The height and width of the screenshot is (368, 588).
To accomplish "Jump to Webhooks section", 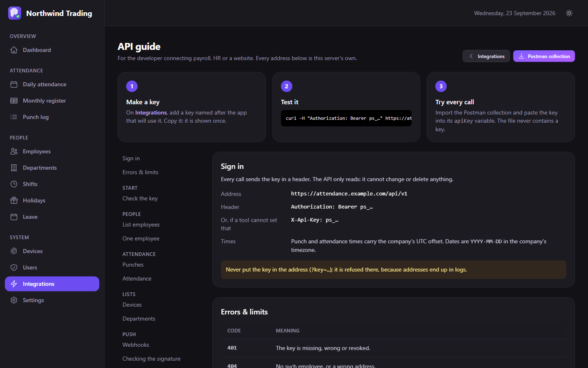I will tap(136, 345).
